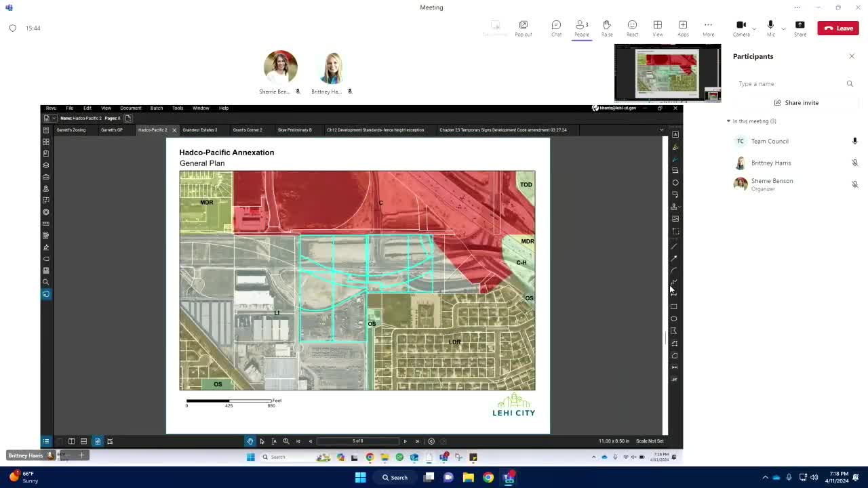Open the Layers panel in Revu sidebar
The height and width of the screenshot is (488, 868).
(46, 165)
